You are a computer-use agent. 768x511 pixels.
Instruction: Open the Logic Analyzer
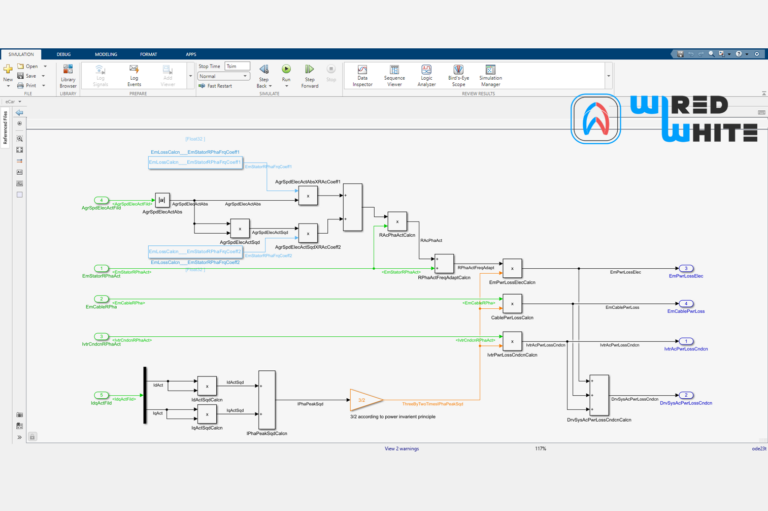coord(426,75)
